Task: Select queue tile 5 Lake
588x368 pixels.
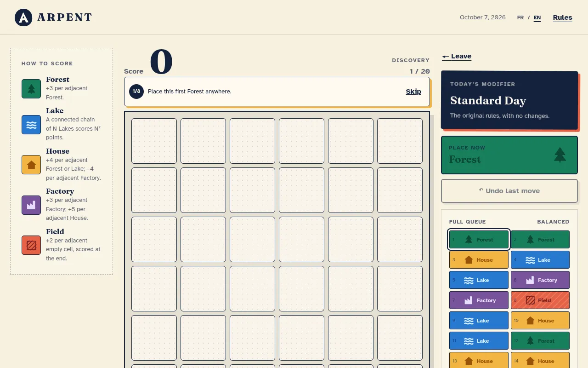Action: 479,280
